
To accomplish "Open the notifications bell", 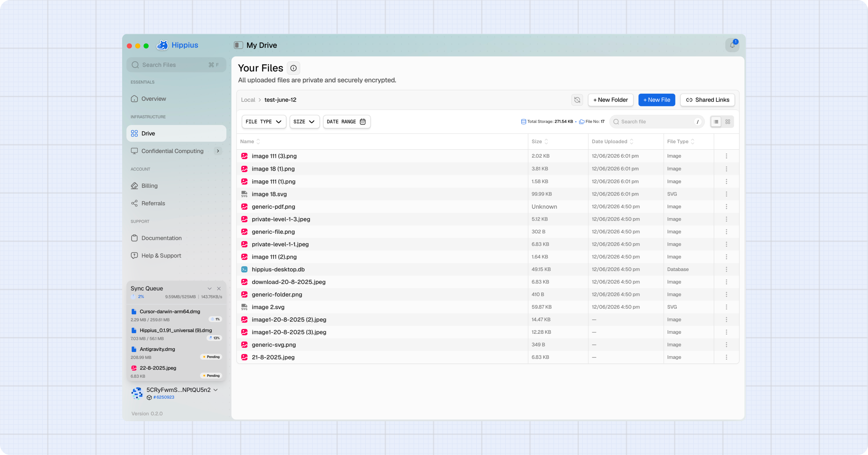I will click(732, 45).
